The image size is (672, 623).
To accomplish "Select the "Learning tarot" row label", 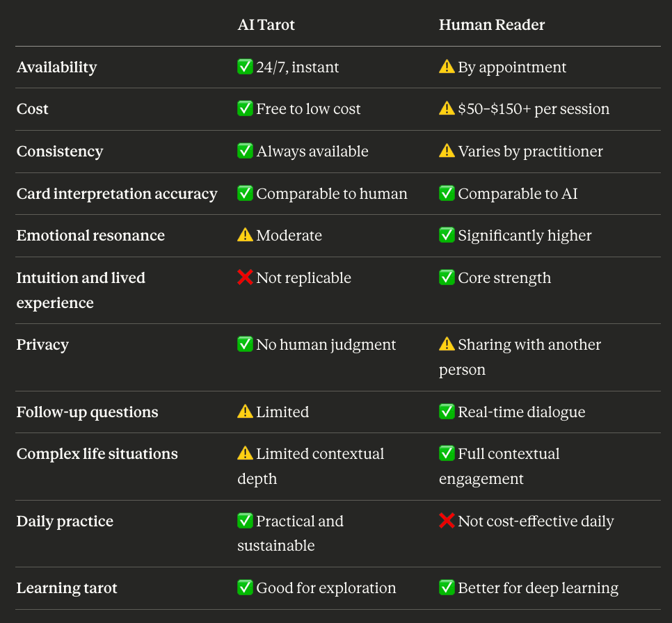I will tap(67, 588).
